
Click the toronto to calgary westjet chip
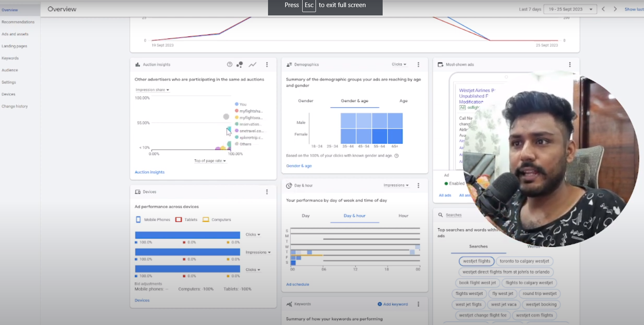point(525,261)
